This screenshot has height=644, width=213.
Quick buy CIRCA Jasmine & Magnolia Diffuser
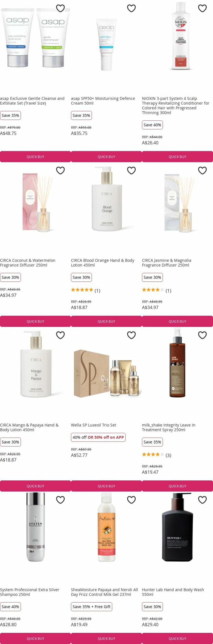point(178,321)
